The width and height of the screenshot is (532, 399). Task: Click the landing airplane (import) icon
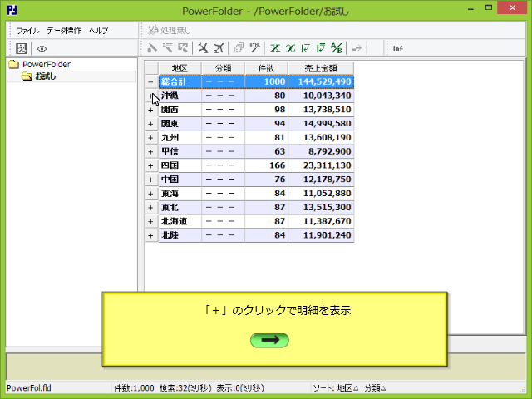point(203,48)
